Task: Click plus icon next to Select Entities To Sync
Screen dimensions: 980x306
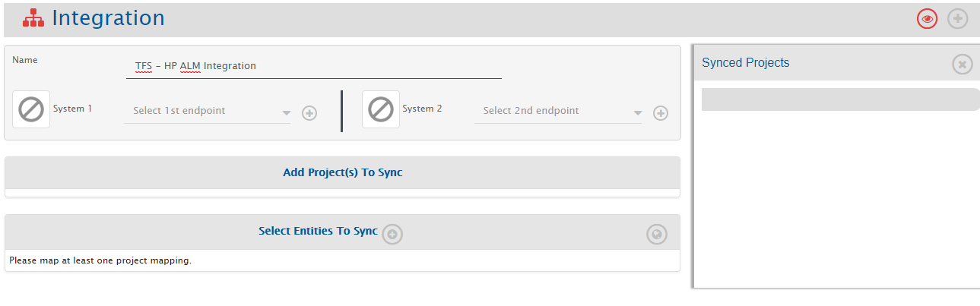Action: pyautogui.click(x=392, y=235)
